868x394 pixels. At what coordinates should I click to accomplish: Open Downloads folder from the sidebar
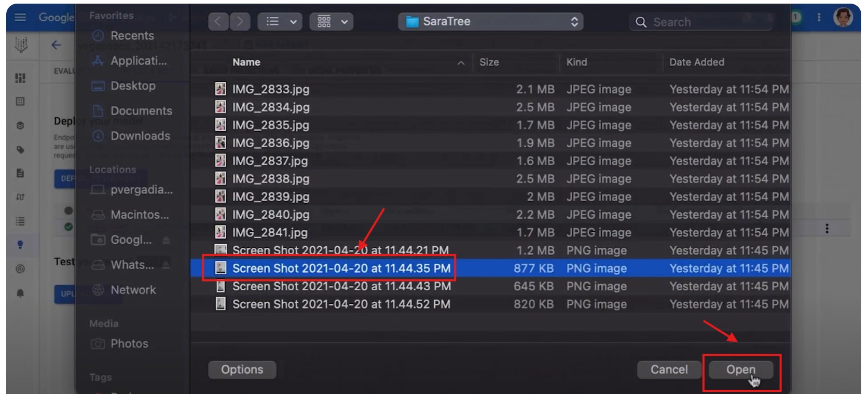[140, 136]
